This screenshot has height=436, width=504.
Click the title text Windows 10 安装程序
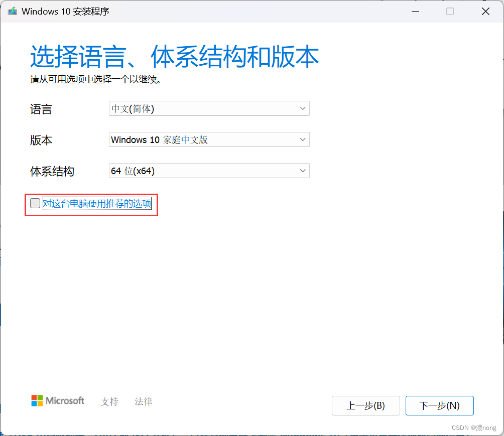(66, 12)
